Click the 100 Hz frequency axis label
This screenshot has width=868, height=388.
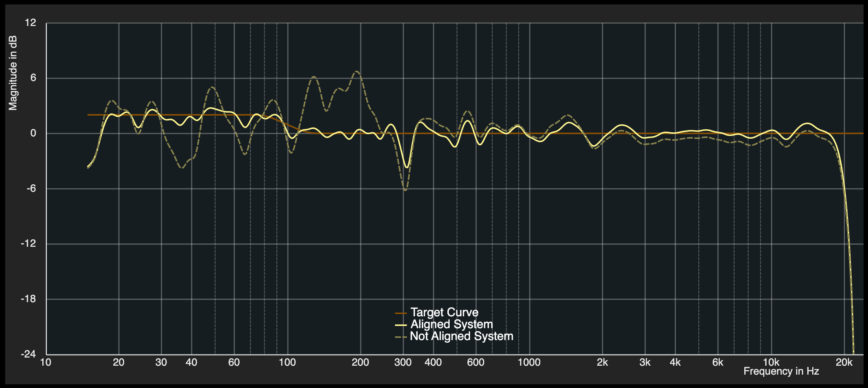pyautogui.click(x=287, y=363)
